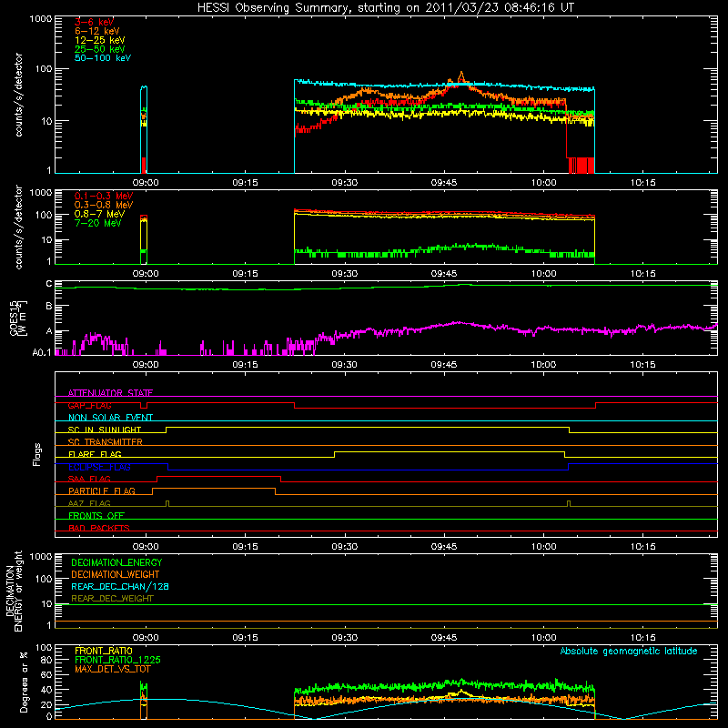This screenshot has height=728, width=728.
Task: Click the counts/s/detector label of top plot
Action: point(18,95)
